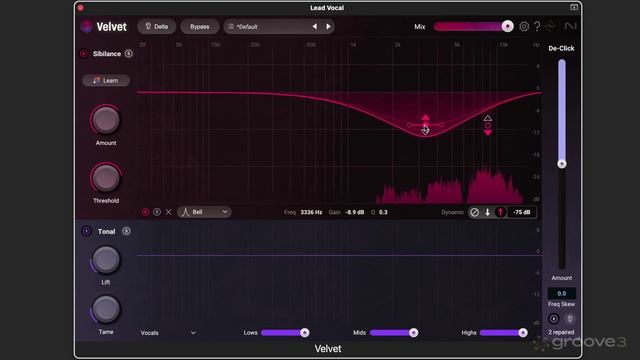Click the Tonal Tame knob
Screen dimensions: 640x360
106,309
